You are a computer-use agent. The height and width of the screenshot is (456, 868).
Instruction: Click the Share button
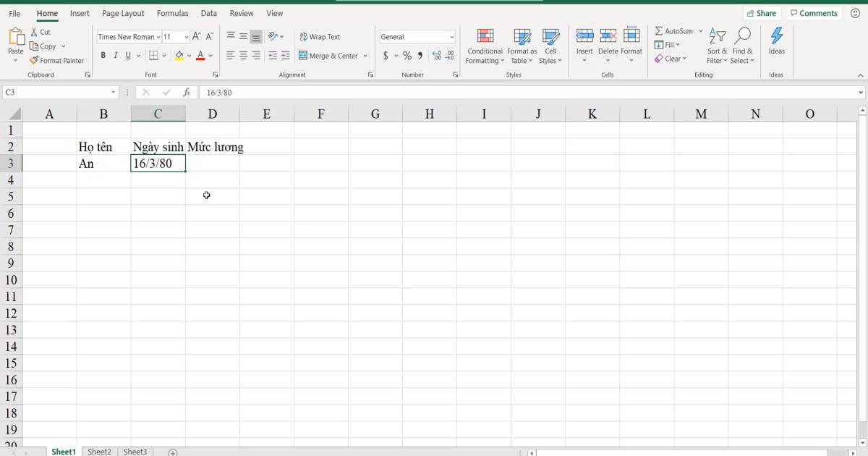(762, 12)
